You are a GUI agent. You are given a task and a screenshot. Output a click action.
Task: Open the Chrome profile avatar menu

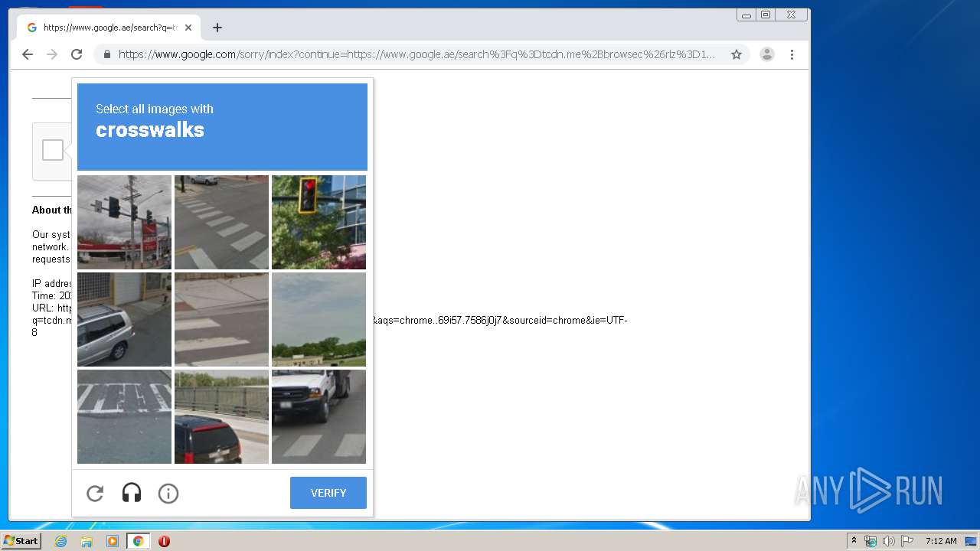pos(767,54)
